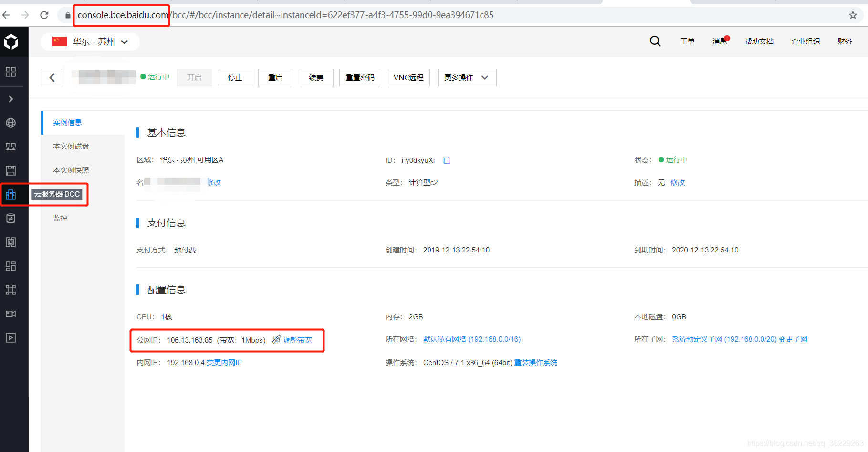Click the bandwidth adjust plug icon
The width and height of the screenshot is (868, 452).
pyautogui.click(x=276, y=339)
